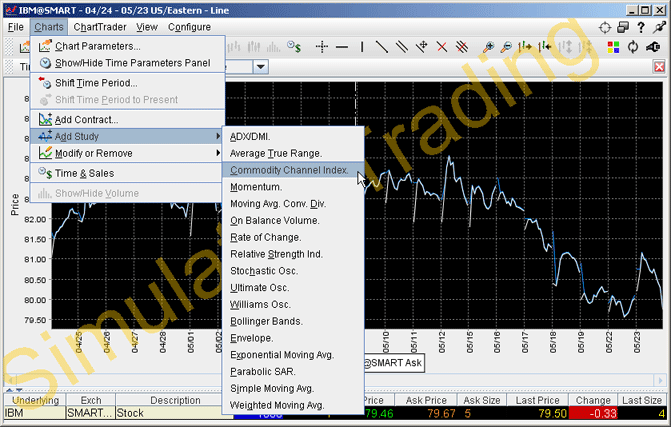Screen dimensions: 671x427
Task: Add the Ultimate Osc. study
Action: click(x=293, y=288)
